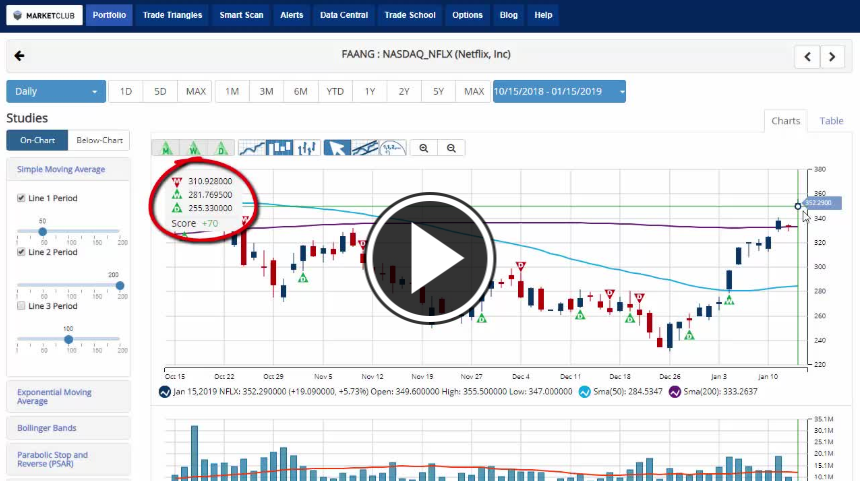
Task: Play the video overlay
Action: (x=429, y=258)
